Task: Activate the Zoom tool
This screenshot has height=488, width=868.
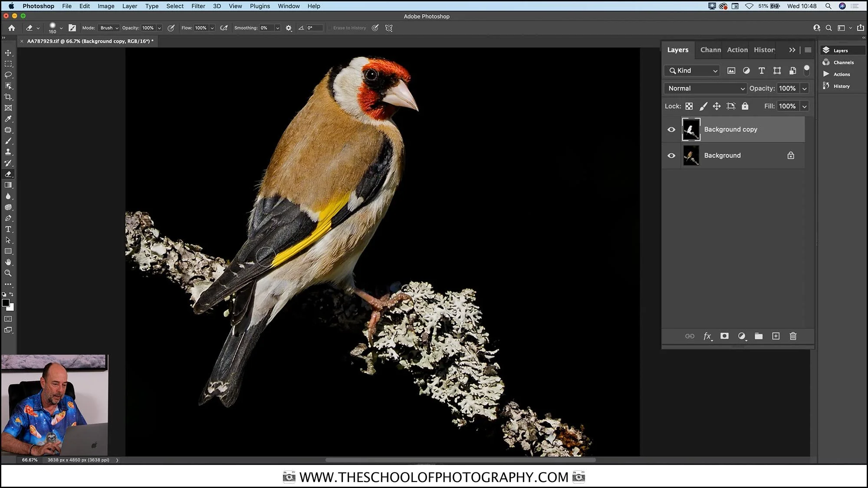Action: click(x=8, y=273)
